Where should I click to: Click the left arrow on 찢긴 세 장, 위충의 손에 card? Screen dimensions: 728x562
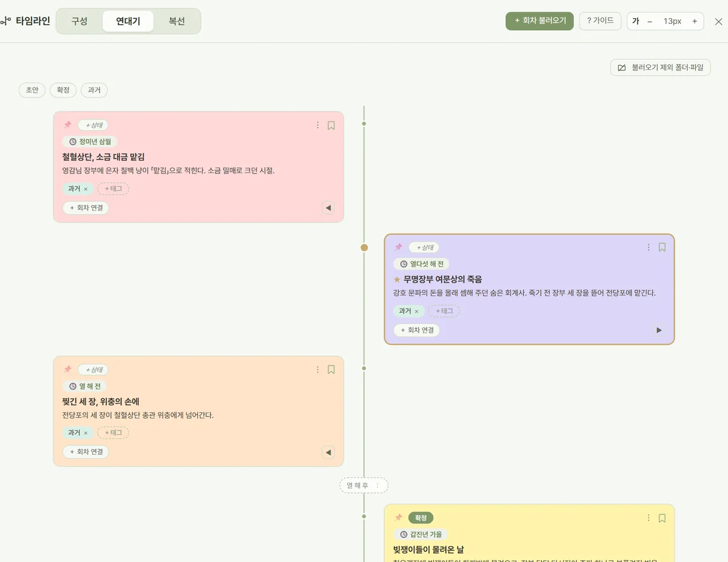pyautogui.click(x=328, y=452)
